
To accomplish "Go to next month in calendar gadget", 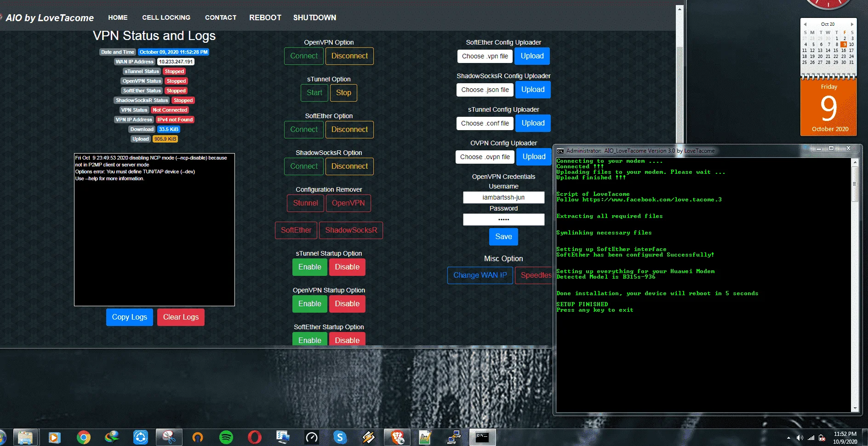I will pyautogui.click(x=852, y=24).
